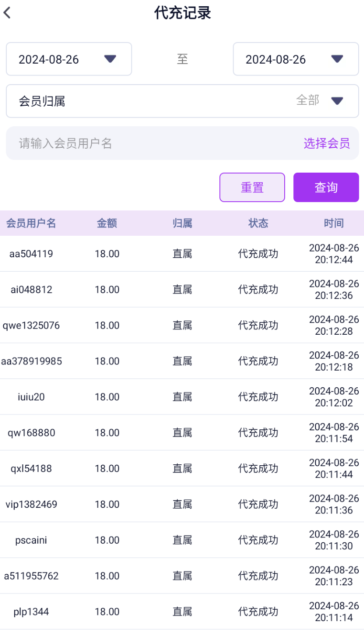364x635 pixels.
Task: Select the plp1344 record row
Action: (x=32, y=612)
